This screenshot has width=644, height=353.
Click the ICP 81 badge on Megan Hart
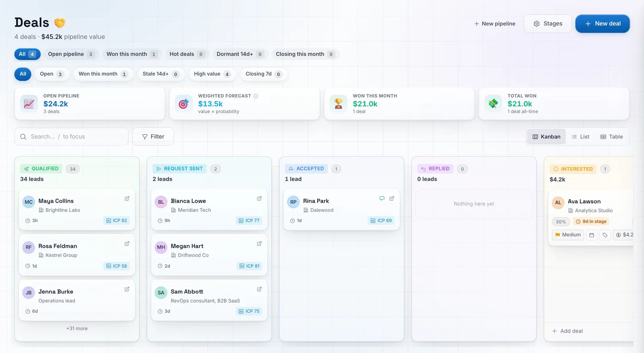[250, 266]
